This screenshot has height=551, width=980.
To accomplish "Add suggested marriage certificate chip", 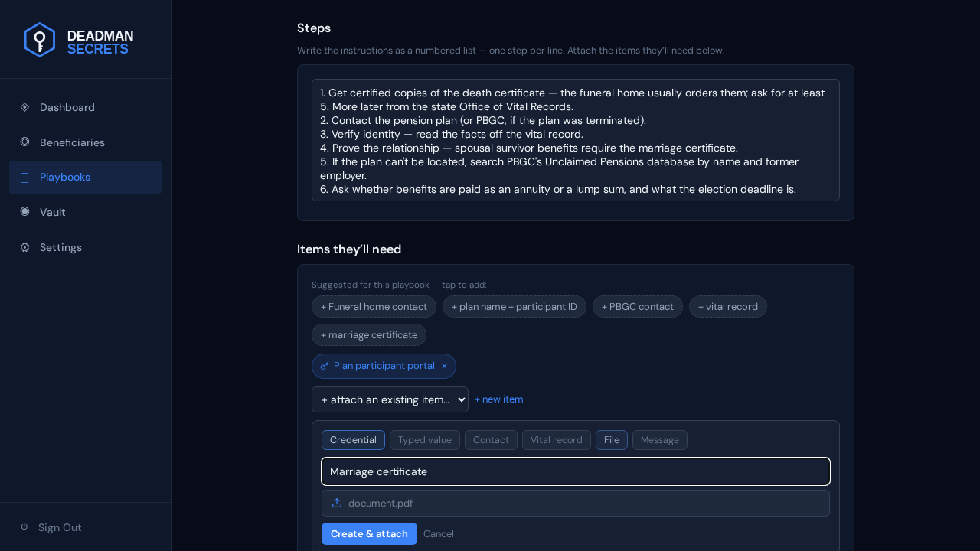I will [369, 335].
